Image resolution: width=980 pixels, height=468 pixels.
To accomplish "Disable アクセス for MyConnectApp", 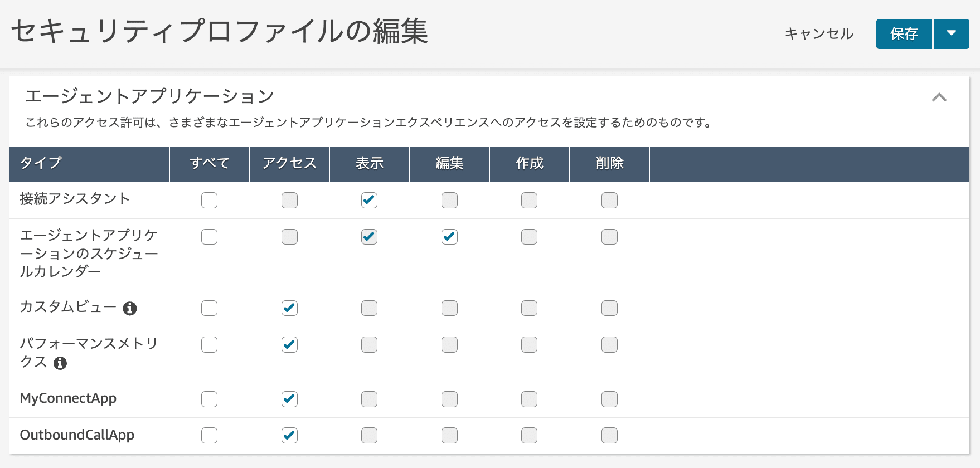I will [289, 399].
